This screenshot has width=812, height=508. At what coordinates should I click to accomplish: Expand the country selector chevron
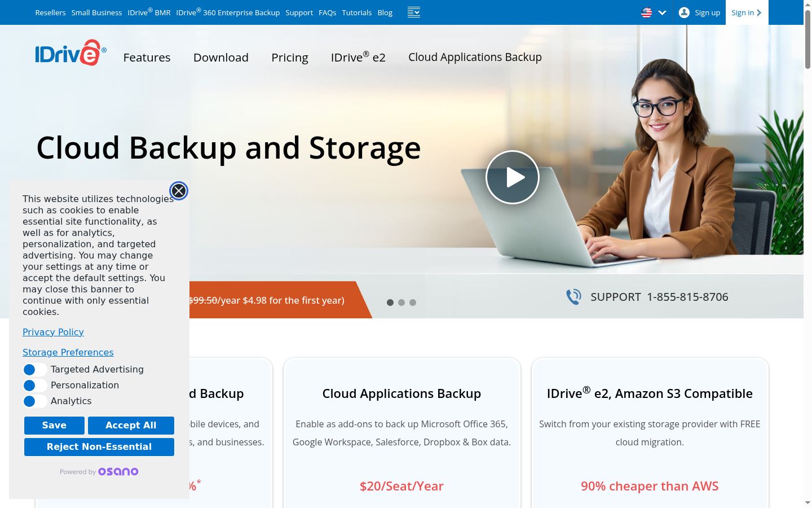click(x=662, y=12)
